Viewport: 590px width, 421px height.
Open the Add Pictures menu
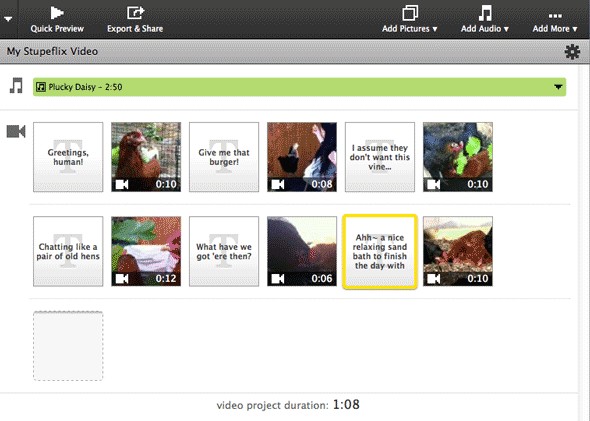click(409, 20)
